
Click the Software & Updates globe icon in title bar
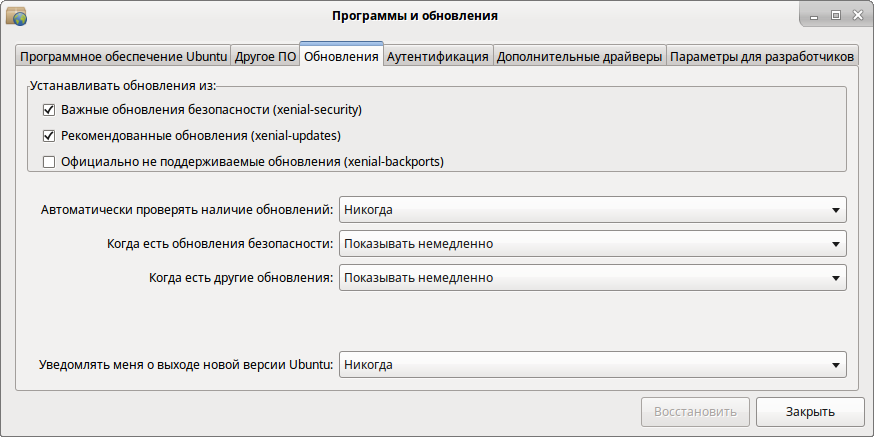coord(16,17)
